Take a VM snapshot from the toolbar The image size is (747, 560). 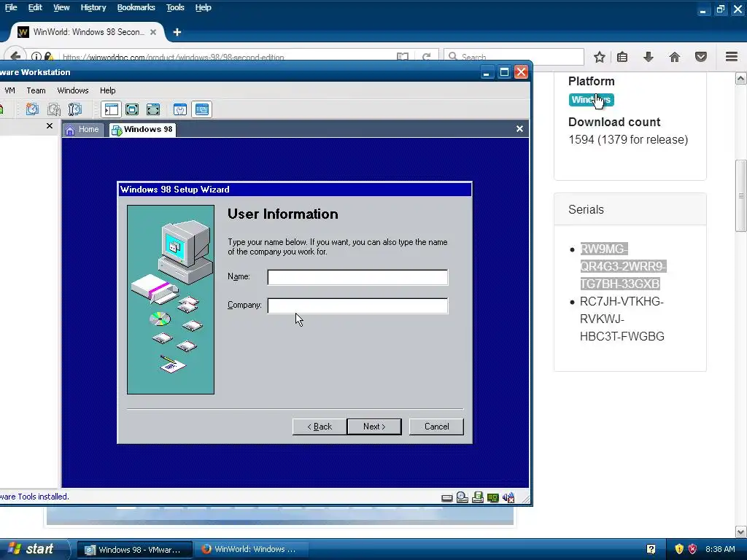(32, 109)
